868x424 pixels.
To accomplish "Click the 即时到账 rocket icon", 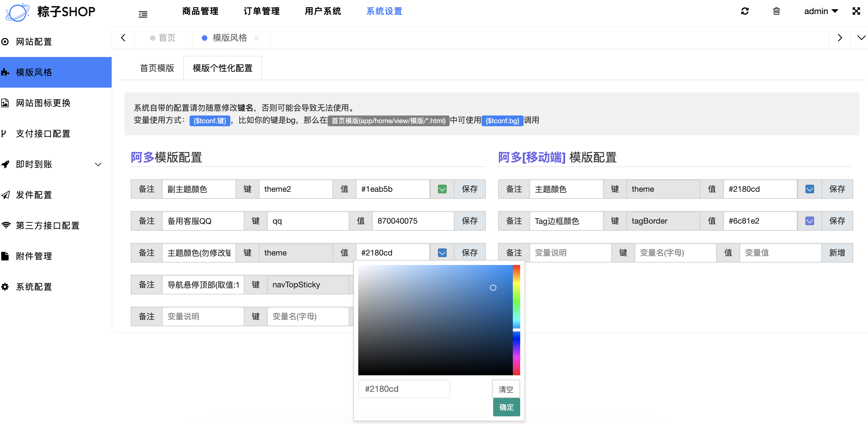I will pyautogui.click(x=5, y=164).
